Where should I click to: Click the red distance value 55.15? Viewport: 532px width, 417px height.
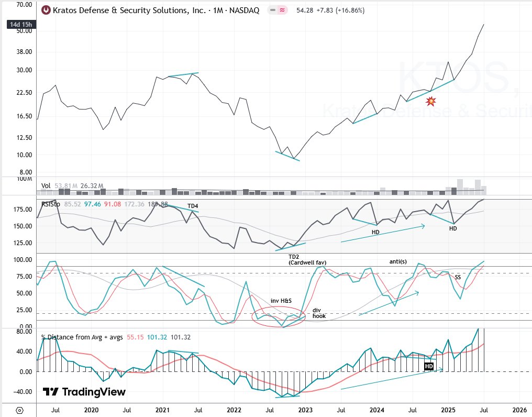(136, 337)
